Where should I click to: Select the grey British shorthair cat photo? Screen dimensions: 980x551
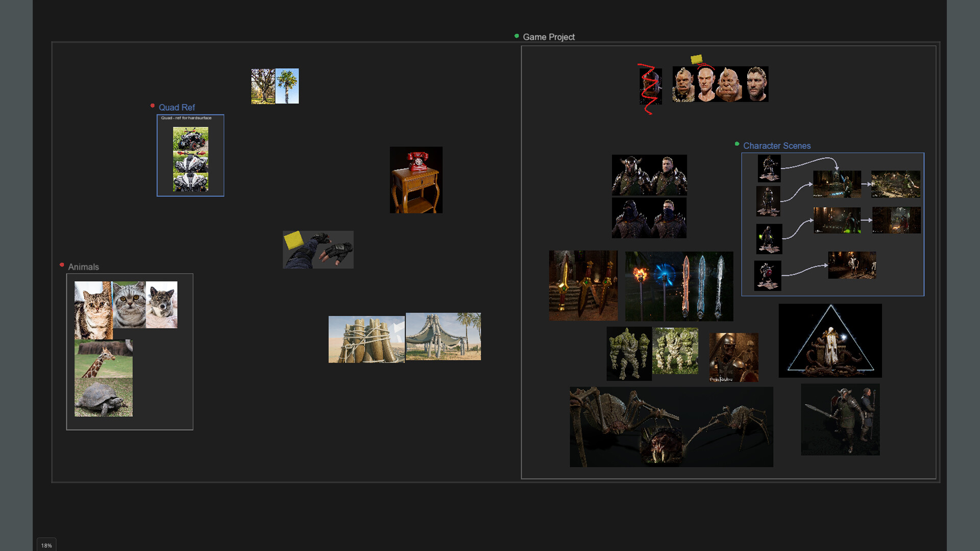click(129, 305)
